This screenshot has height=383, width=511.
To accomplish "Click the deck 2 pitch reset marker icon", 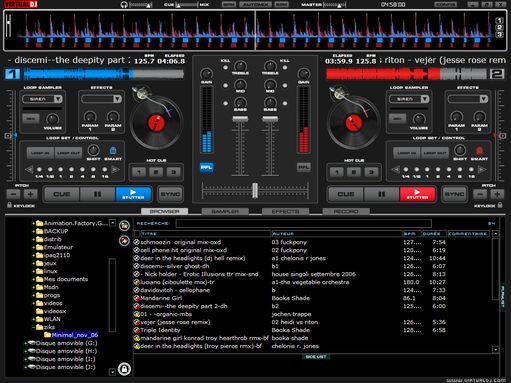I will [502, 136].
